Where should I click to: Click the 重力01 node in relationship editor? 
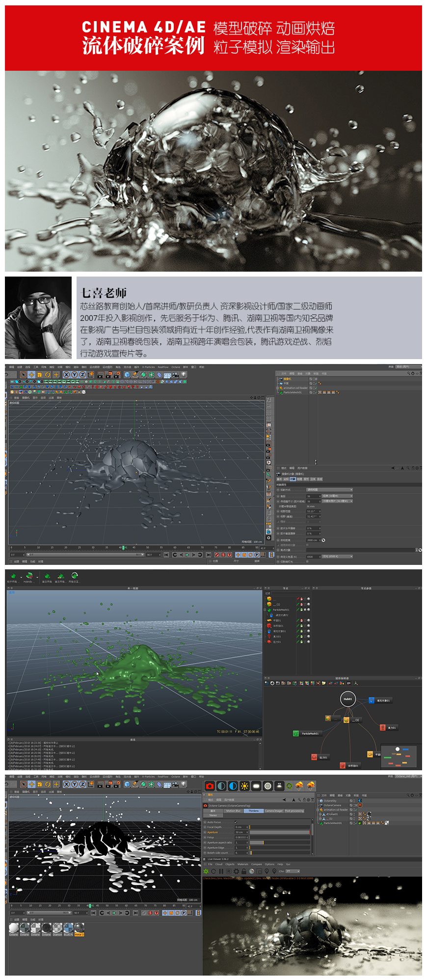pos(388,728)
